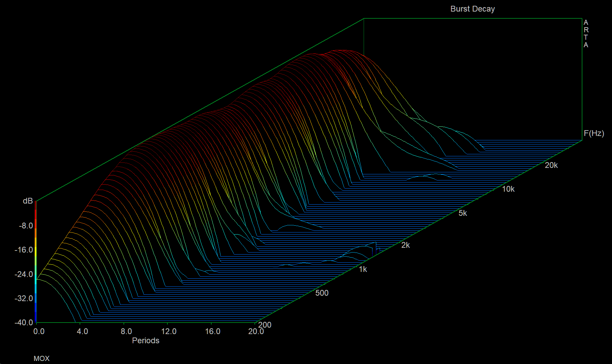Click the vertical ARTA logo text
The height and width of the screenshot is (364, 612).
(x=586, y=34)
